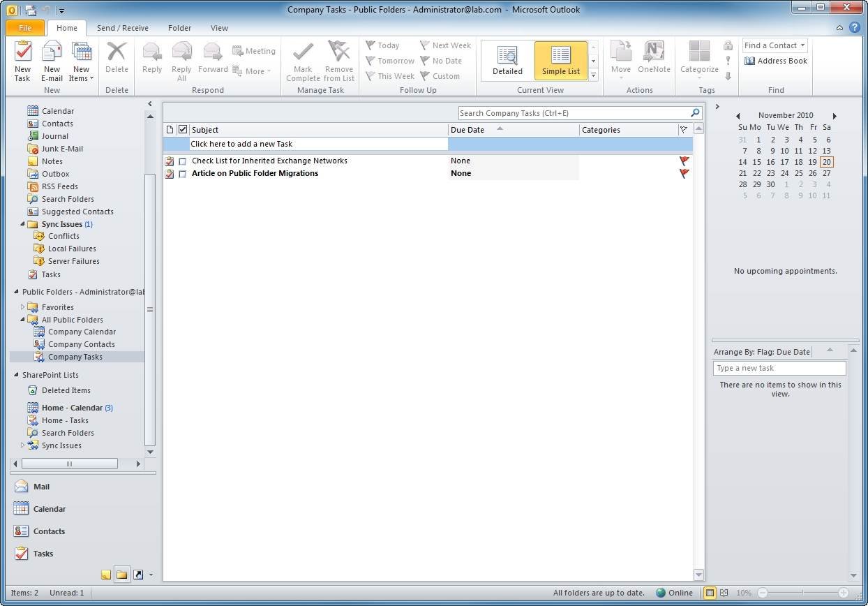Collapse the Sync Issues folder tree
This screenshot has width=868, height=606.
23,224
